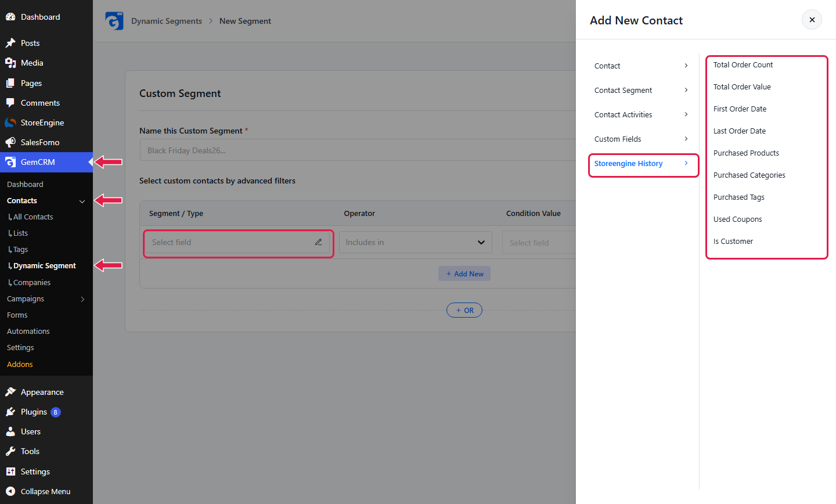
Task: Click the Media library icon
Action: (10, 63)
